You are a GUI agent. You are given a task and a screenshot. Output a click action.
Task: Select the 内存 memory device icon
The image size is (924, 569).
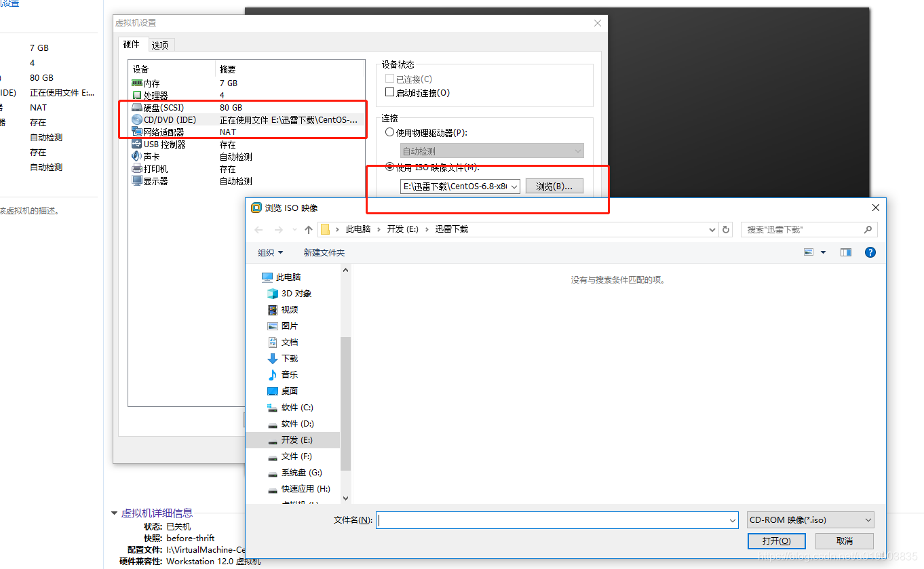(137, 83)
